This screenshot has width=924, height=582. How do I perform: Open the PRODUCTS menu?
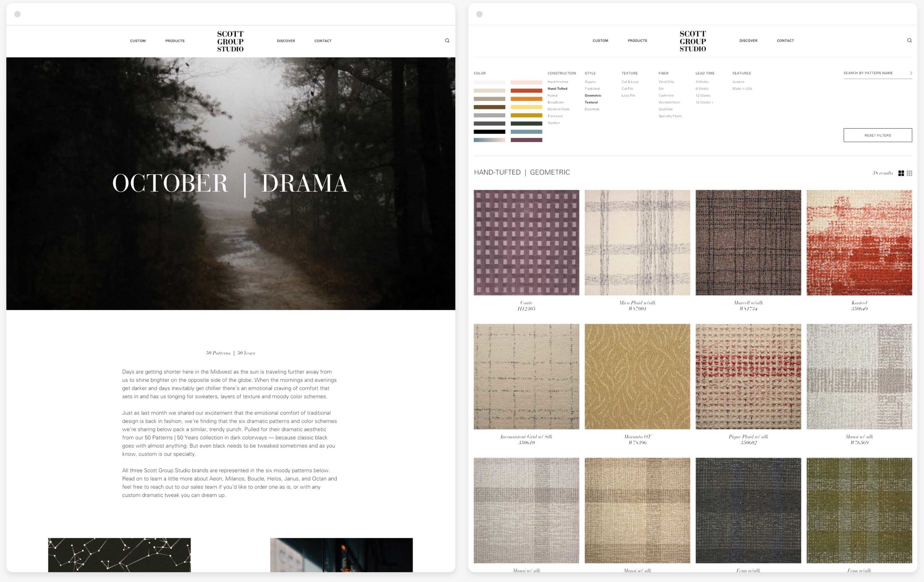175,40
